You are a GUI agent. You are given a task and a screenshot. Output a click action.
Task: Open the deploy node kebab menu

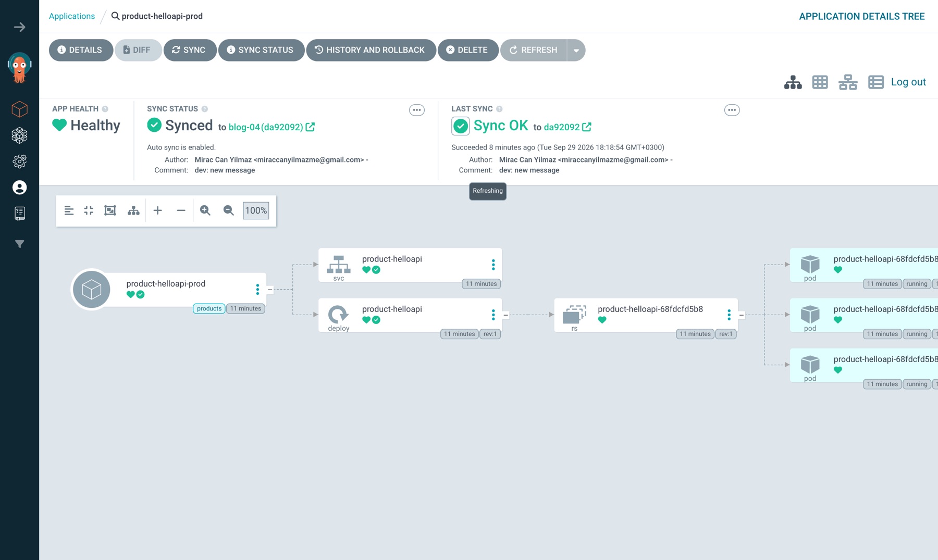tap(493, 315)
